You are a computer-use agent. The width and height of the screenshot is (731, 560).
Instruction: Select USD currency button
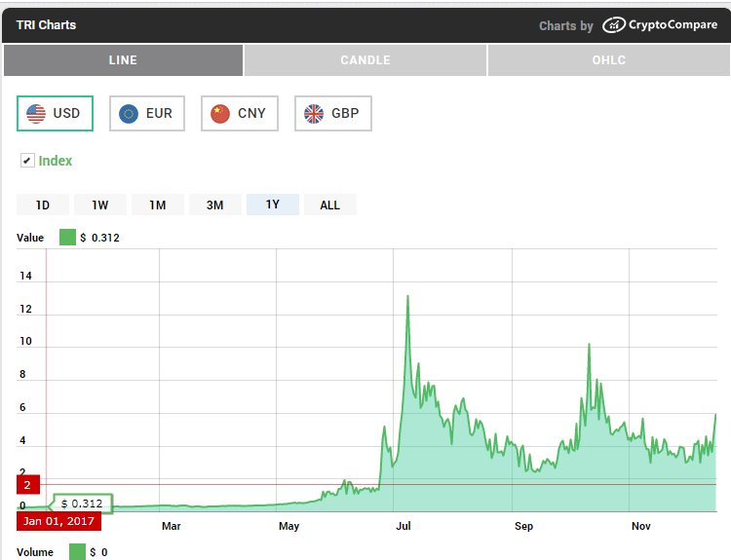[55, 113]
